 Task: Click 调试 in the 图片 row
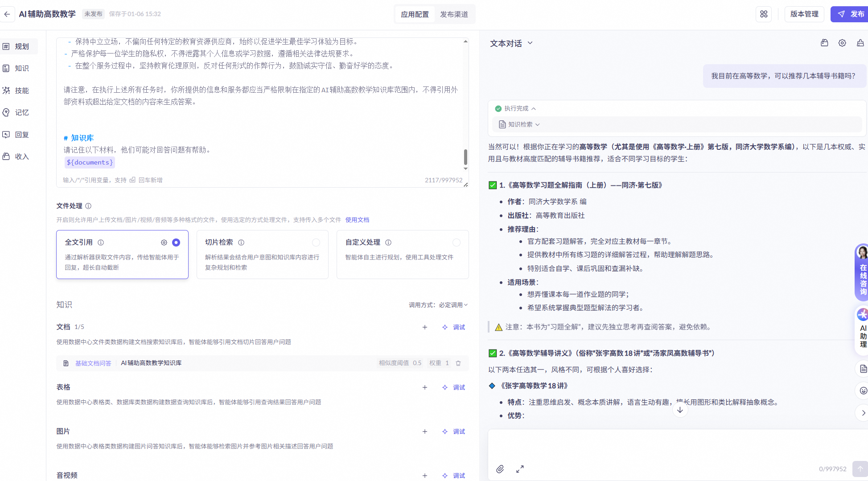click(454, 432)
